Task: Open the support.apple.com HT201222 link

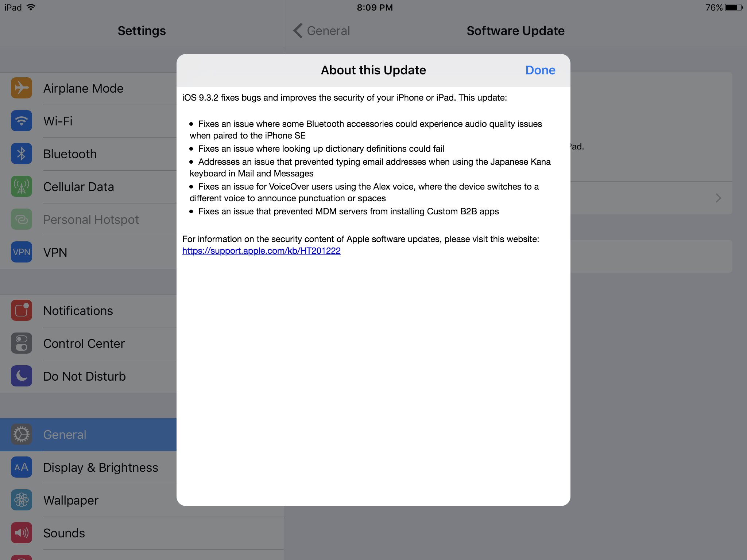Action: tap(261, 251)
